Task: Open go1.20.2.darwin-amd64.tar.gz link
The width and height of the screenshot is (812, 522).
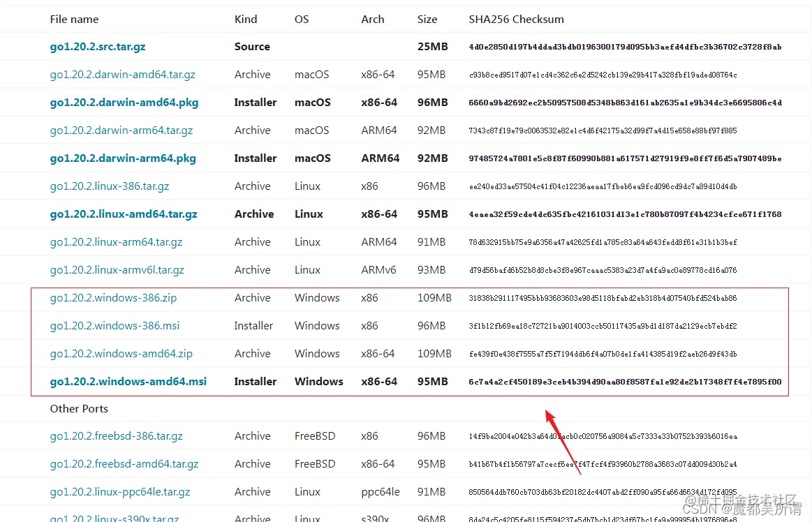Action: (x=123, y=75)
